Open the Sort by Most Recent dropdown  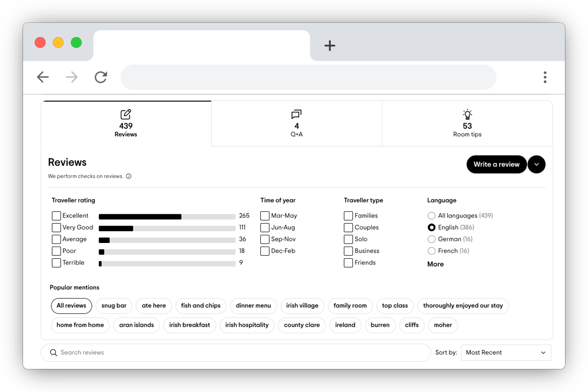click(506, 353)
